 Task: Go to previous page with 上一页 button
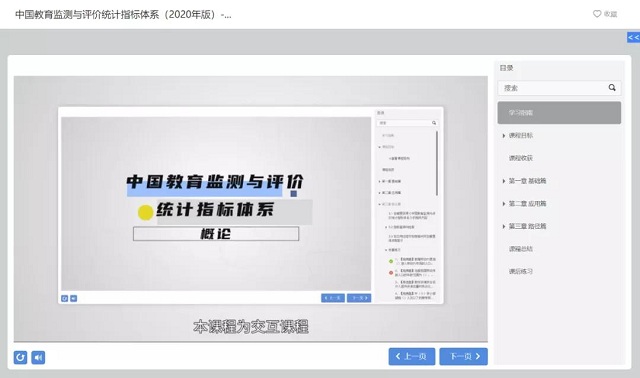point(411,356)
